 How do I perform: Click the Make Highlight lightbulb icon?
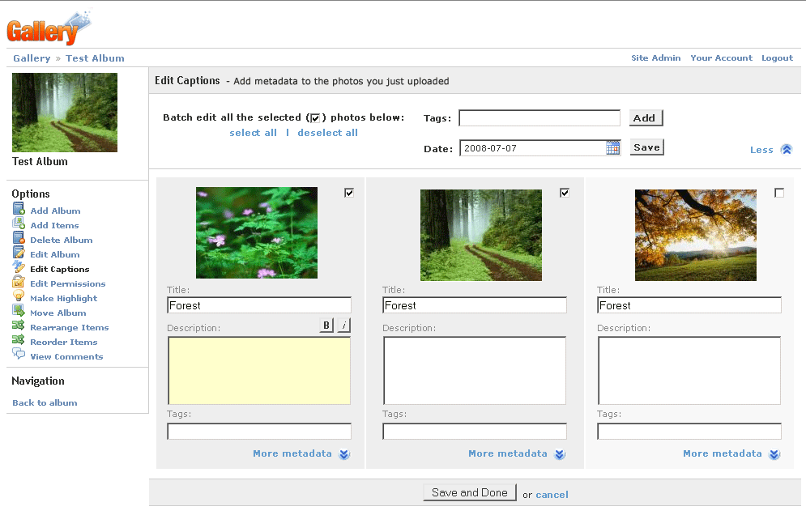click(19, 297)
